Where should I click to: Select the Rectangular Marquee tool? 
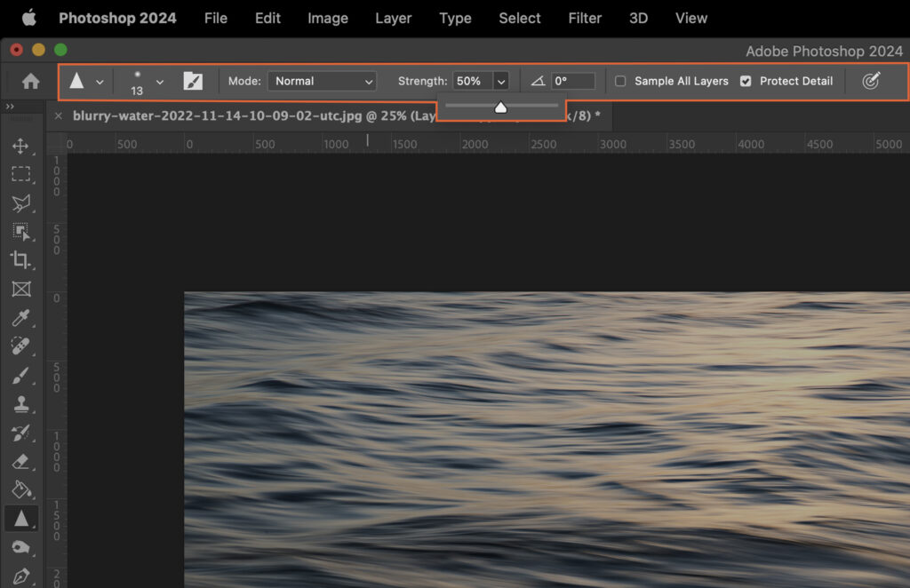tap(20, 174)
